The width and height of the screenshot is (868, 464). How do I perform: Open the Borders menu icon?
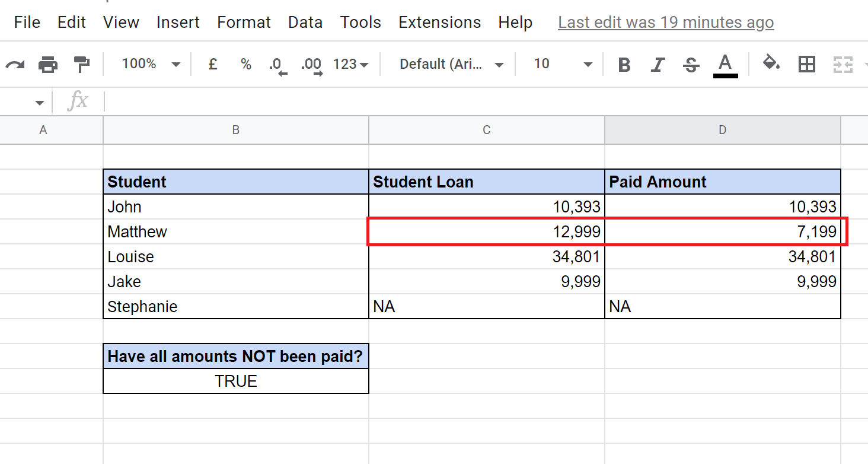coord(806,64)
